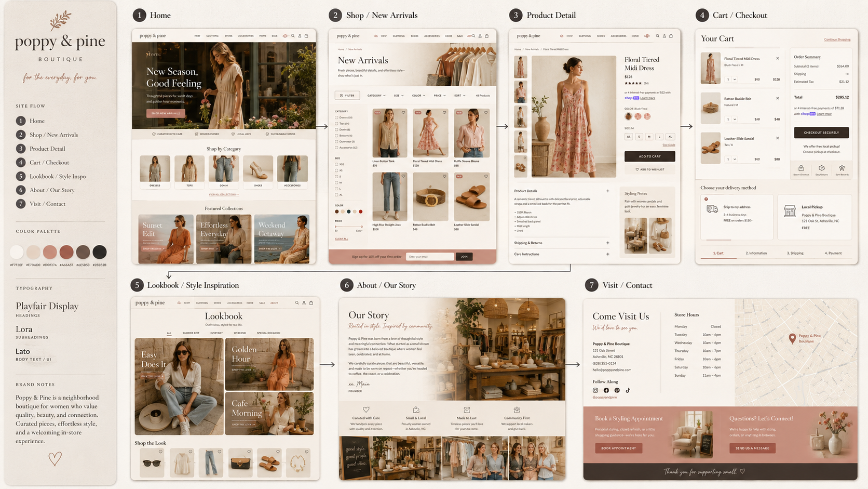Remove Leather Slide Sandal from cart
868x489 pixels.
[777, 138]
